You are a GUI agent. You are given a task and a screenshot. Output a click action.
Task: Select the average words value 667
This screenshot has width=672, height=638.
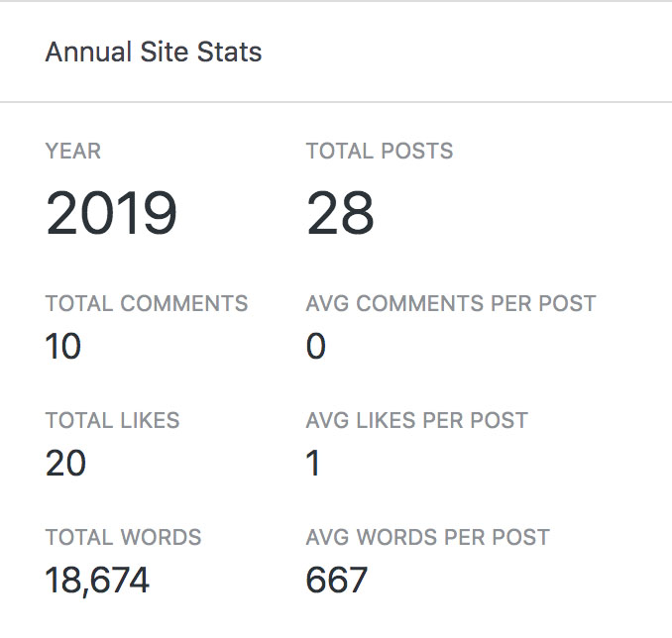click(x=337, y=581)
